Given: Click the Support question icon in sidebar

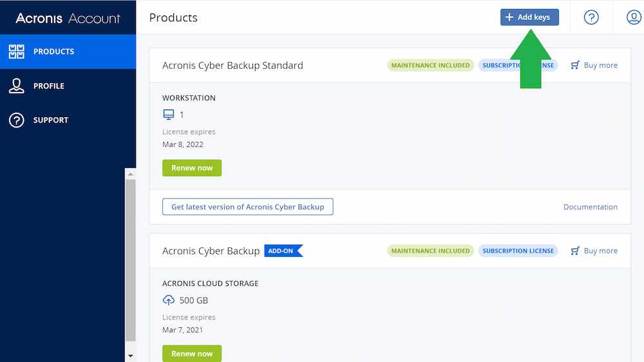Looking at the screenshot, I should point(16,120).
